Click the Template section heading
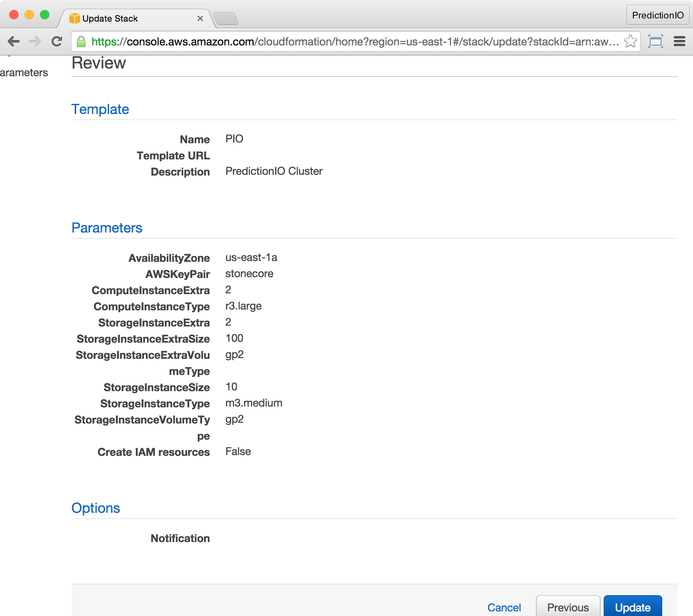 coord(100,109)
